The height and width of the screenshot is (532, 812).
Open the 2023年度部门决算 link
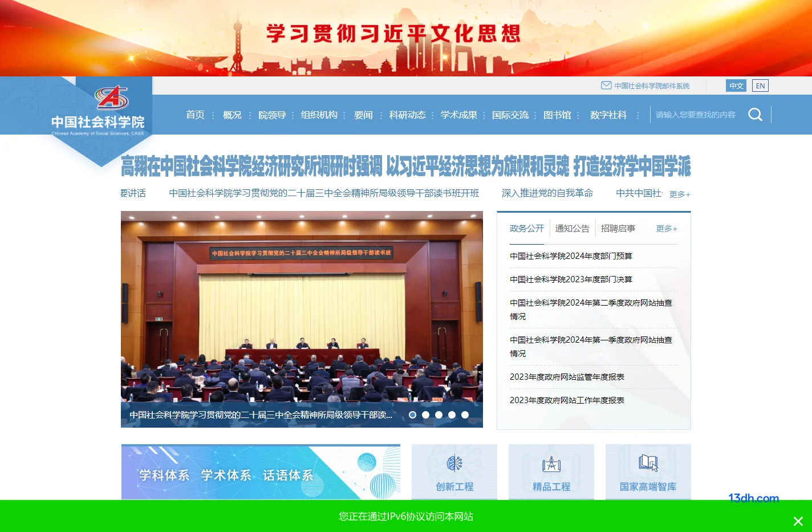tap(571, 279)
